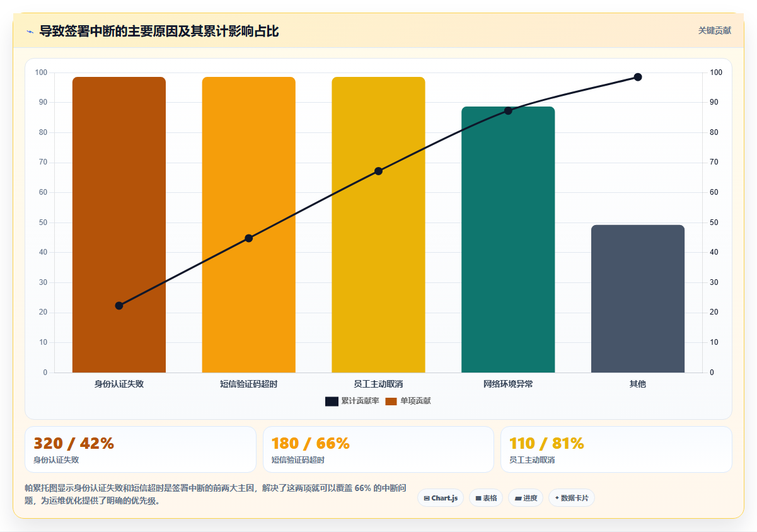Select the yellow 员工主动取消 bar
The height and width of the screenshot is (532, 757).
tap(378, 225)
